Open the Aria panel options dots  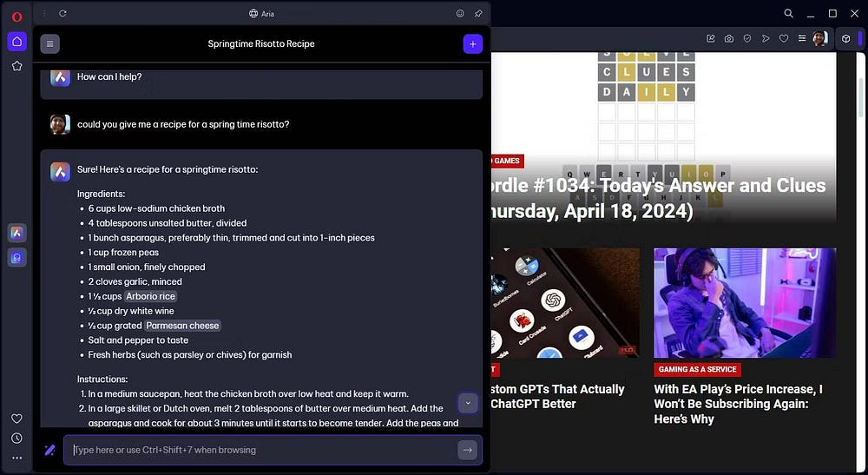coord(44,13)
